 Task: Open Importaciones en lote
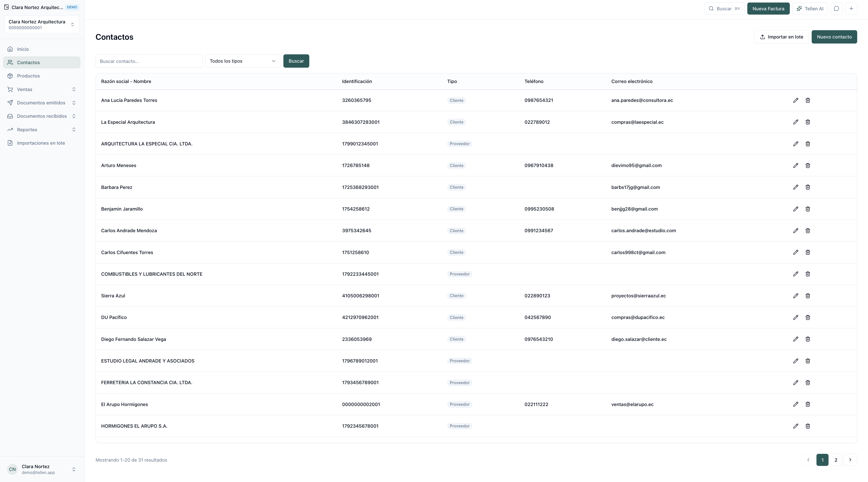(x=42, y=143)
